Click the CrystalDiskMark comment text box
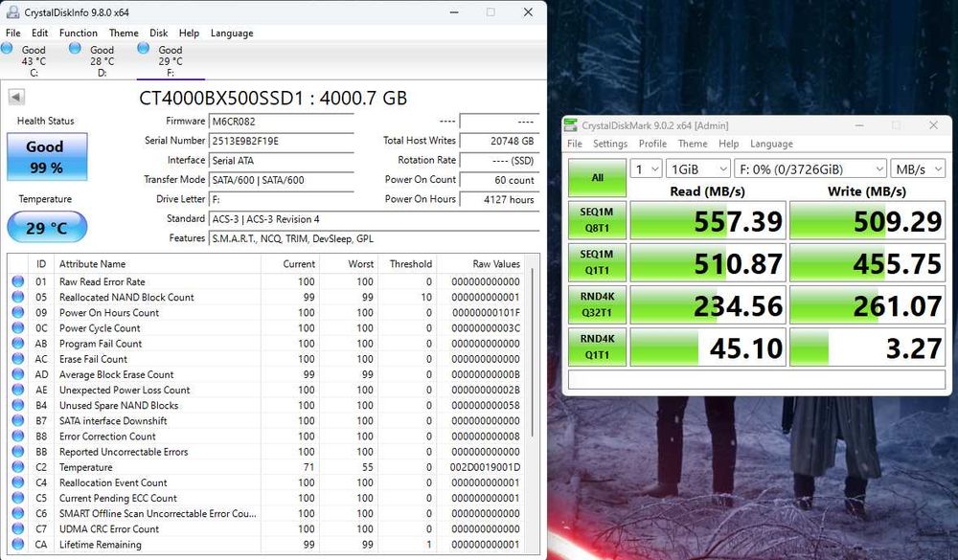958x560 pixels. click(757, 379)
